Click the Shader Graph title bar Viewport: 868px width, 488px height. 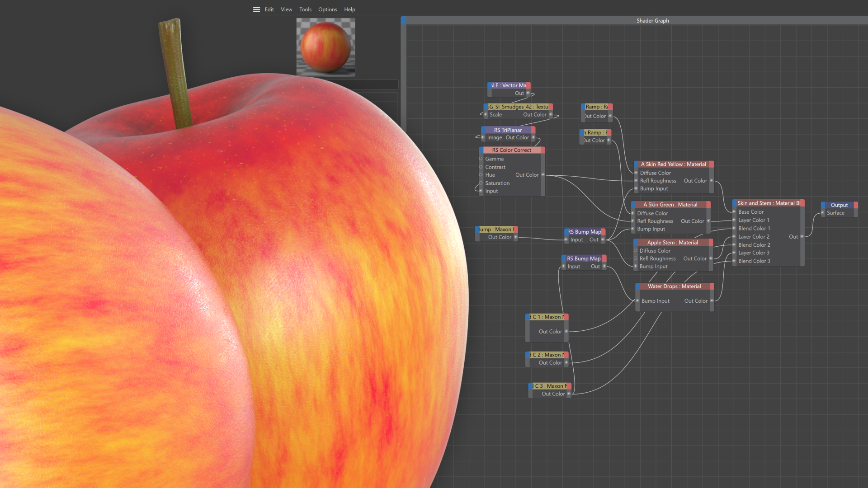652,20
